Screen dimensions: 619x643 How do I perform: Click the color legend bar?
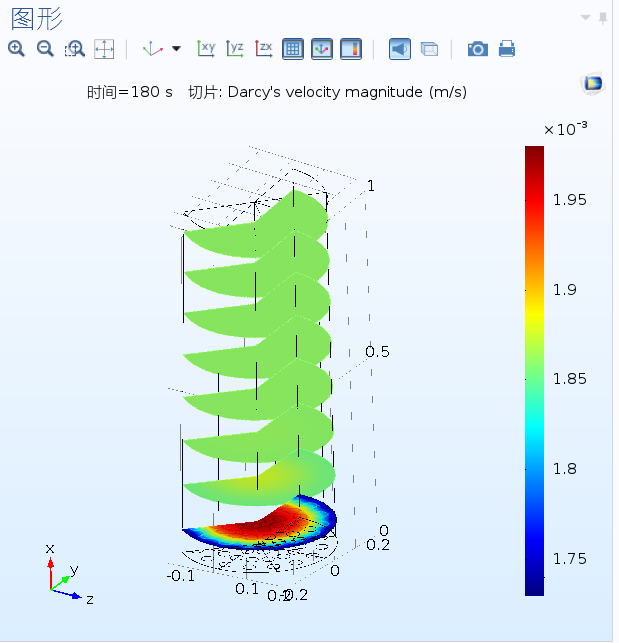pos(534,371)
